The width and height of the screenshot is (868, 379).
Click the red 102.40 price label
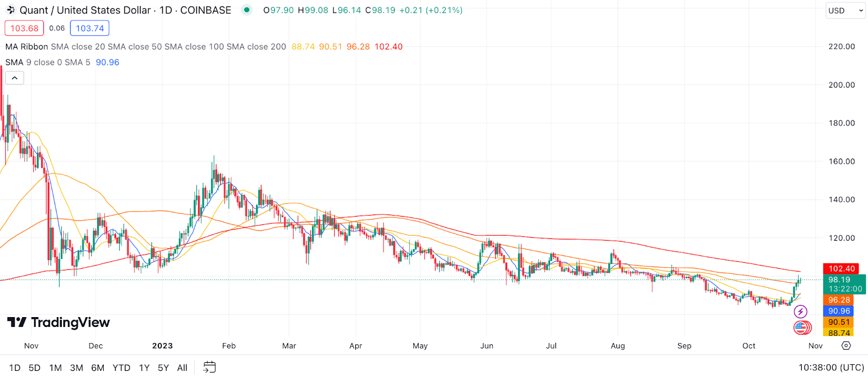[841, 269]
